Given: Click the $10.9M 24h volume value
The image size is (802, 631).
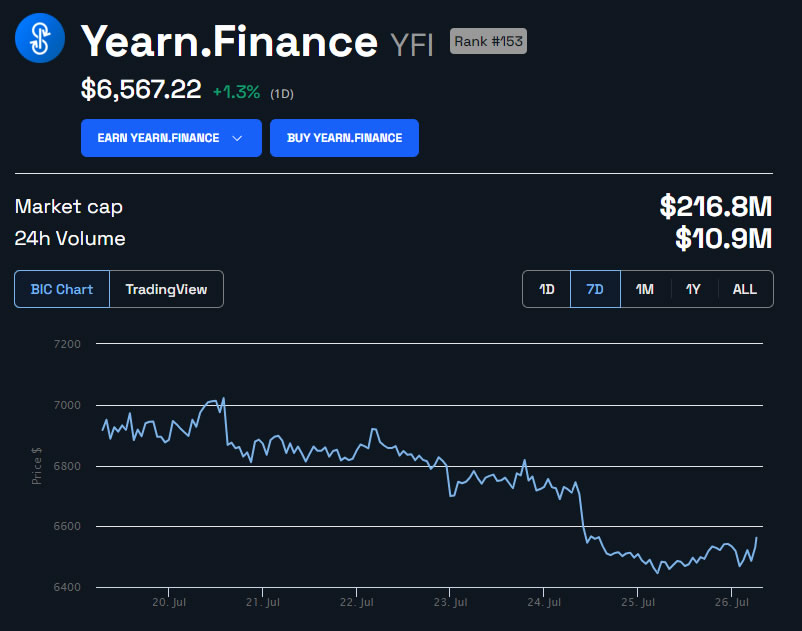Looking at the screenshot, I should point(723,238).
